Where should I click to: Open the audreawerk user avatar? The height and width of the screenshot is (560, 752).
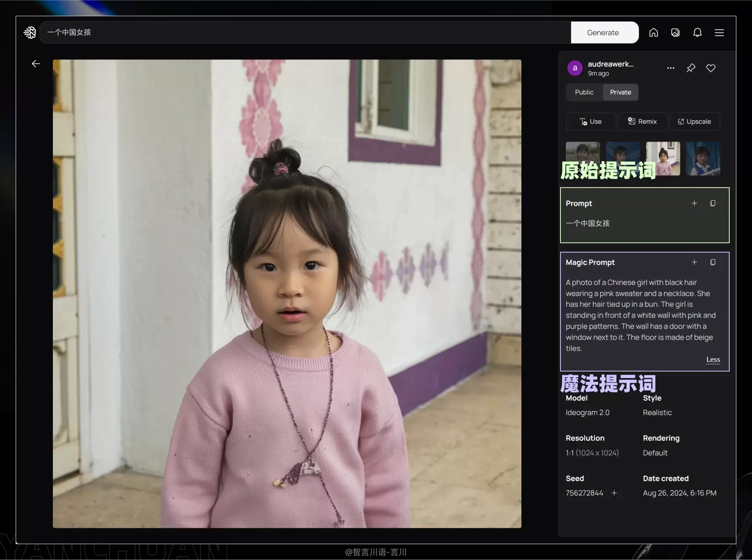pyautogui.click(x=575, y=68)
